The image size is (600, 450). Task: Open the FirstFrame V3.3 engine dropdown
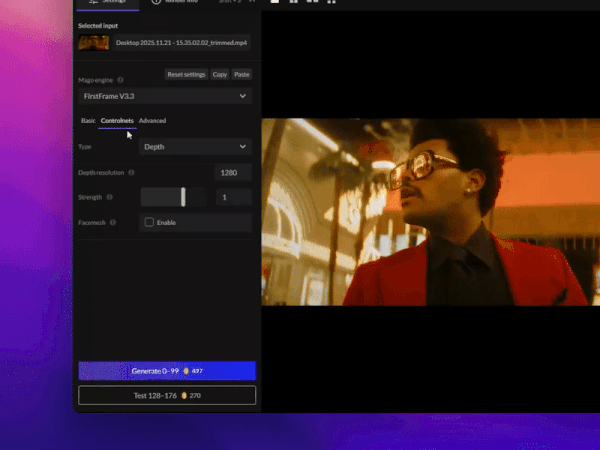(x=165, y=96)
